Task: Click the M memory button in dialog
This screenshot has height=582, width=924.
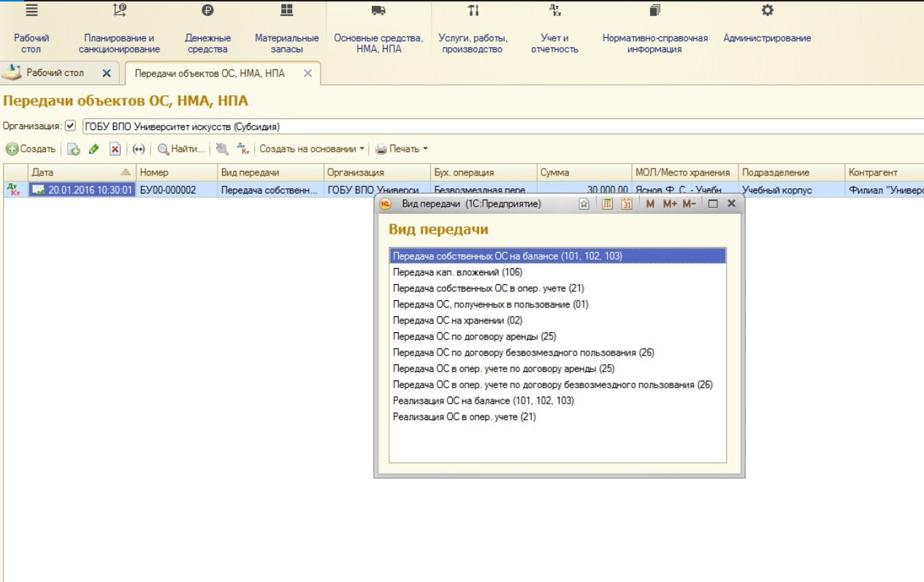Action: 650,204
